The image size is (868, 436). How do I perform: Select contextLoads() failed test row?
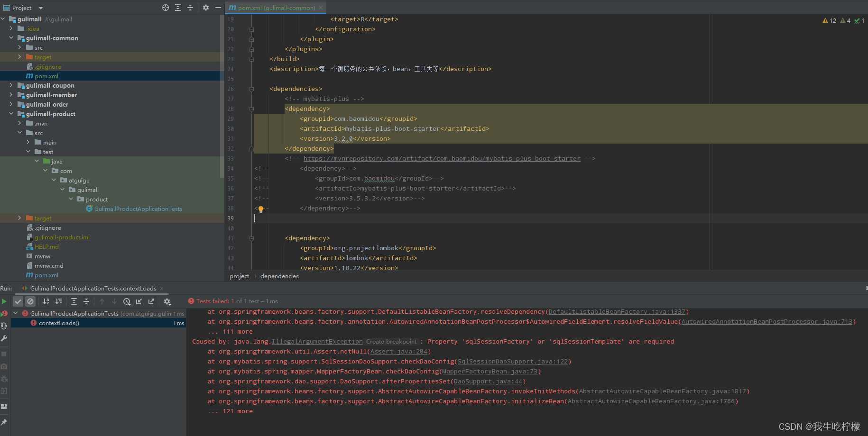(x=98, y=323)
